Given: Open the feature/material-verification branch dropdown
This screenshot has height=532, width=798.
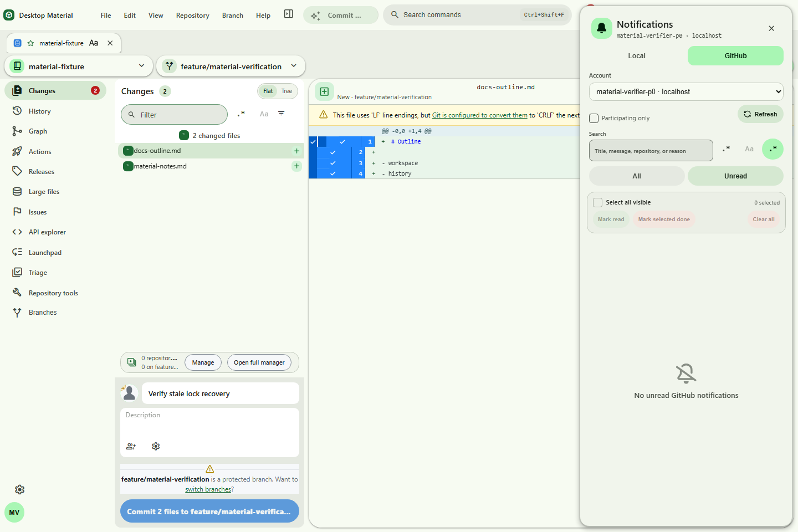Looking at the screenshot, I should point(231,66).
